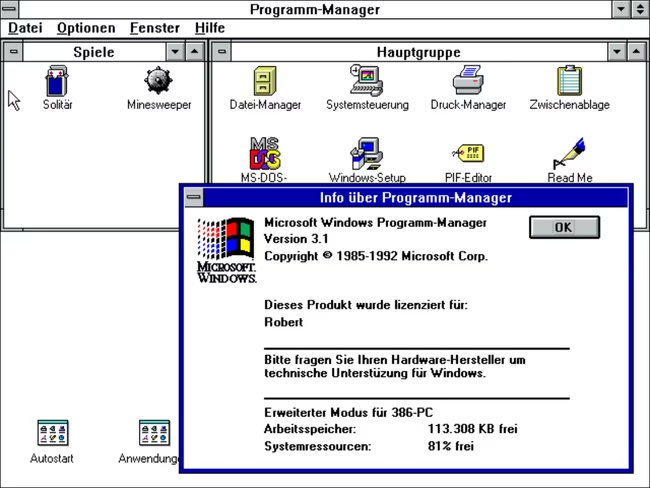Click 'Erweiterter Modus für 386-PC' text

[x=348, y=413]
